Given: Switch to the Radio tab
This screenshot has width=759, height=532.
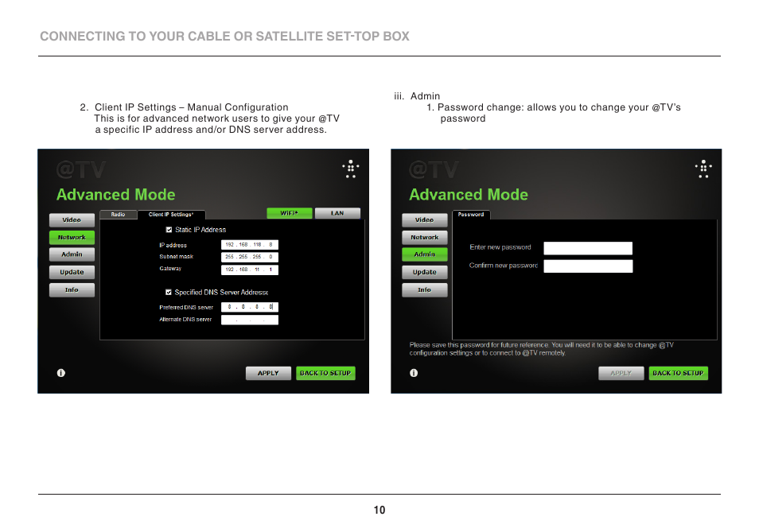Looking at the screenshot, I should [118, 214].
